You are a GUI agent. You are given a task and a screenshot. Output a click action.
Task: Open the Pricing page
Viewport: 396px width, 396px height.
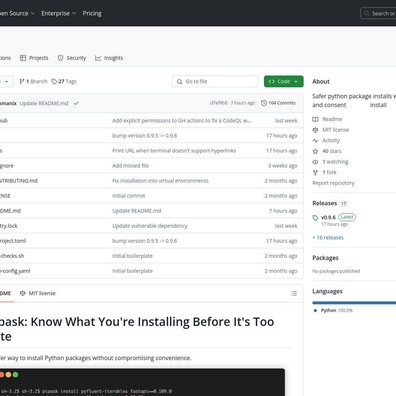92,13
